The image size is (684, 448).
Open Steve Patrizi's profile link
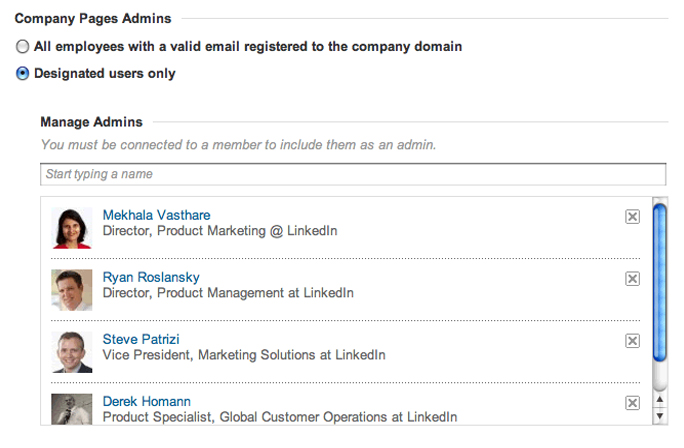pyautogui.click(x=141, y=339)
